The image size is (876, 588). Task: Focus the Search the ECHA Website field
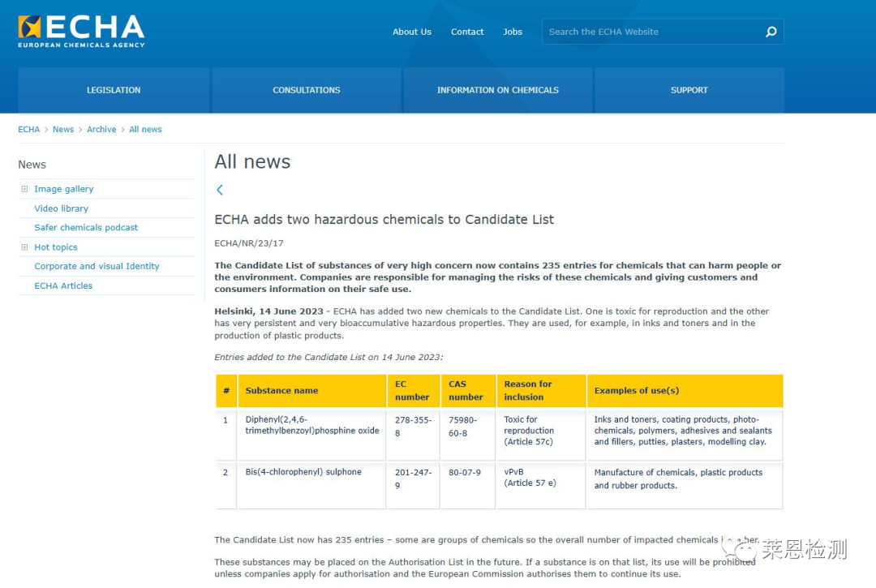coord(649,32)
